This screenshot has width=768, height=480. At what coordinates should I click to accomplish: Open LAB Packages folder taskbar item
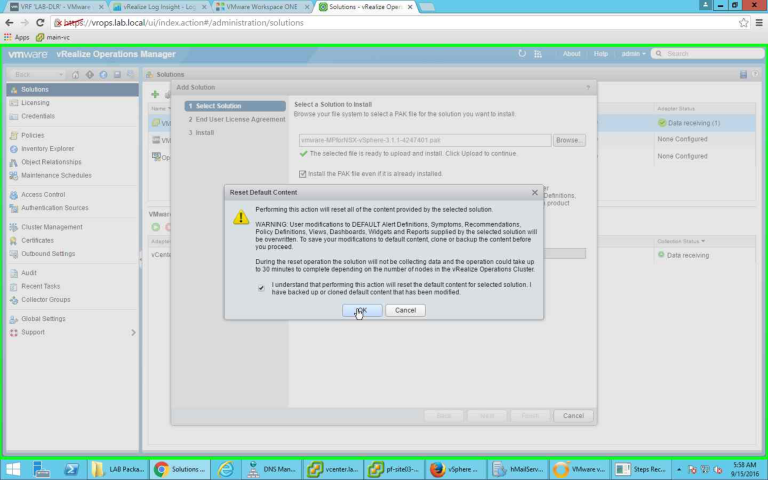pyautogui.click(x=118, y=469)
